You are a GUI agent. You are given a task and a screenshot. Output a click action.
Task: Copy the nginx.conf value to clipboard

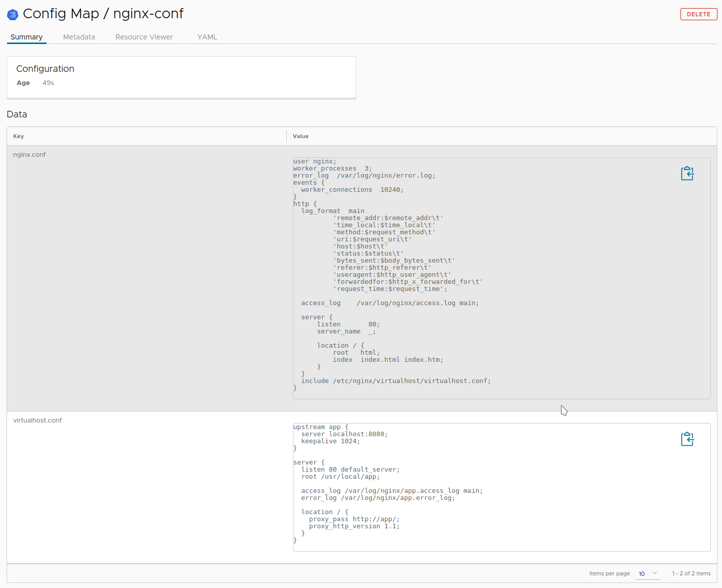pyautogui.click(x=687, y=173)
